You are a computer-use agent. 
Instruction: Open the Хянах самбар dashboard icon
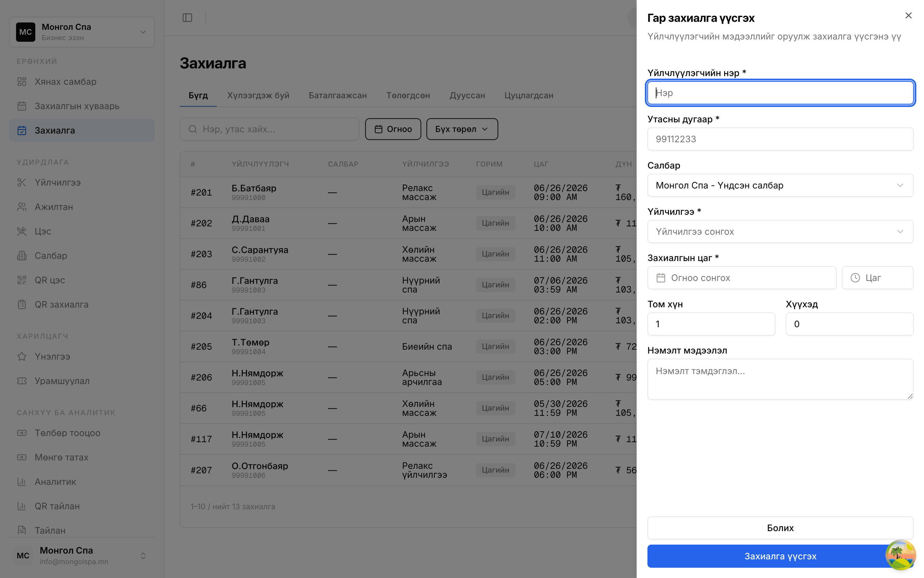[22, 82]
